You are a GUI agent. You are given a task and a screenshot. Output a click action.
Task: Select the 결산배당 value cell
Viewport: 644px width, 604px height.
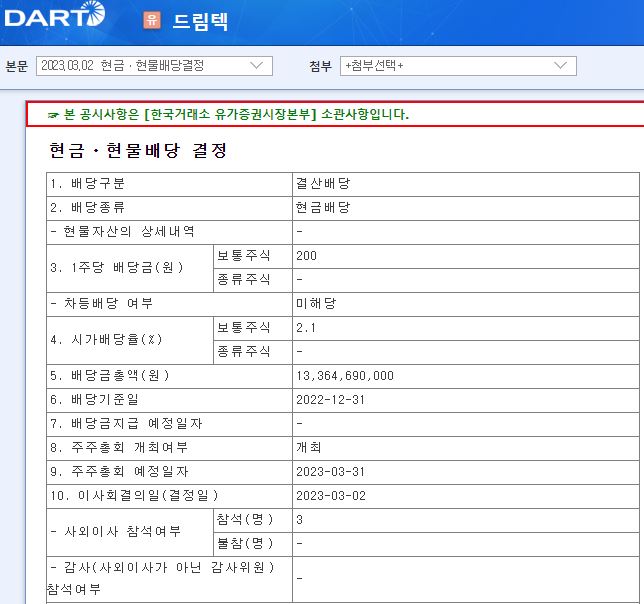pos(322,184)
